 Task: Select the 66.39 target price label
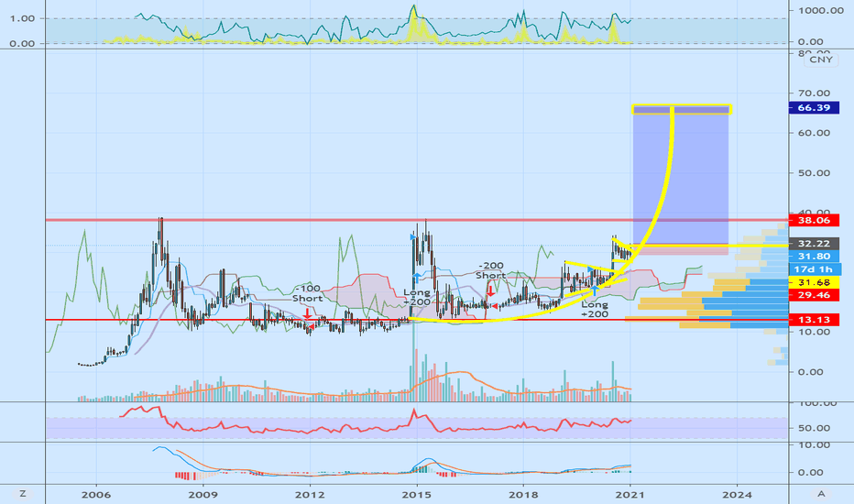814,108
